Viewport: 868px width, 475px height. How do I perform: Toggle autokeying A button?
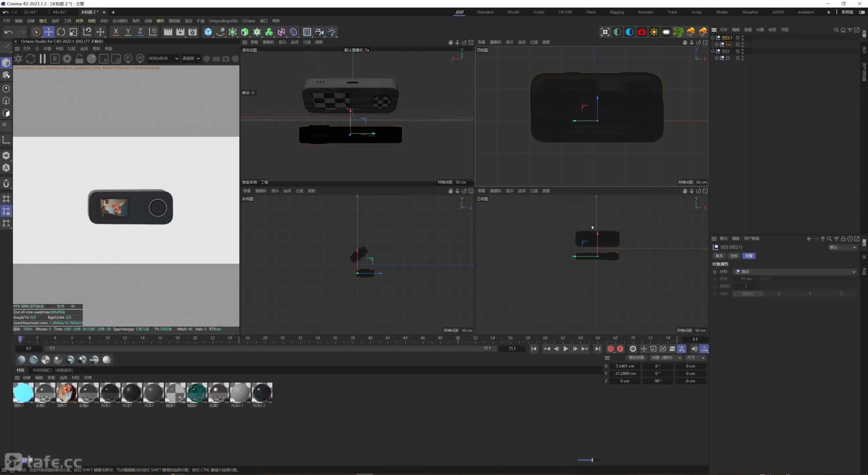[620, 349]
